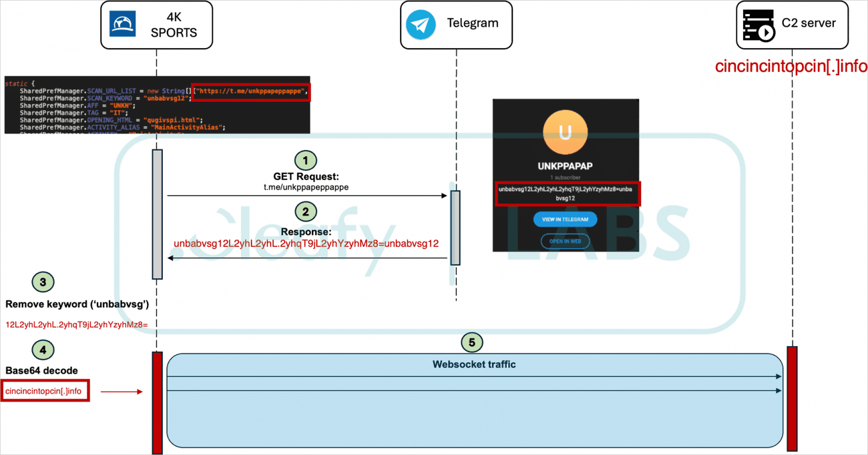Click the Telegram paper-plane logo
The height and width of the screenshot is (455, 868).
click(421, 25)
